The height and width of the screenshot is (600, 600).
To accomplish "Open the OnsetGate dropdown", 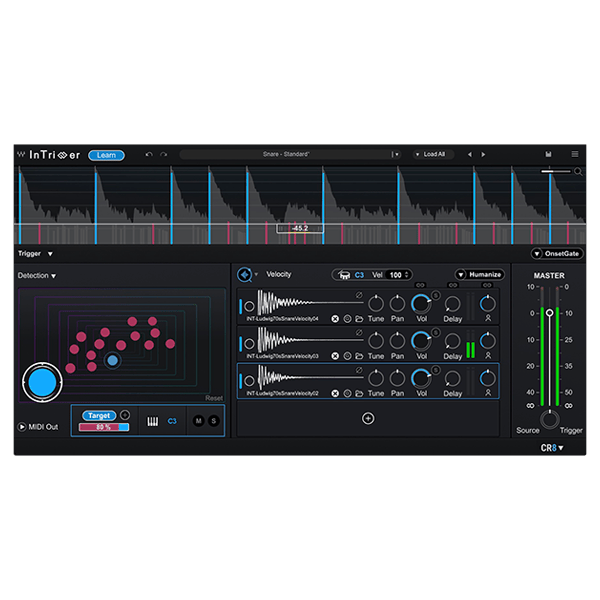I will point(557,254).
